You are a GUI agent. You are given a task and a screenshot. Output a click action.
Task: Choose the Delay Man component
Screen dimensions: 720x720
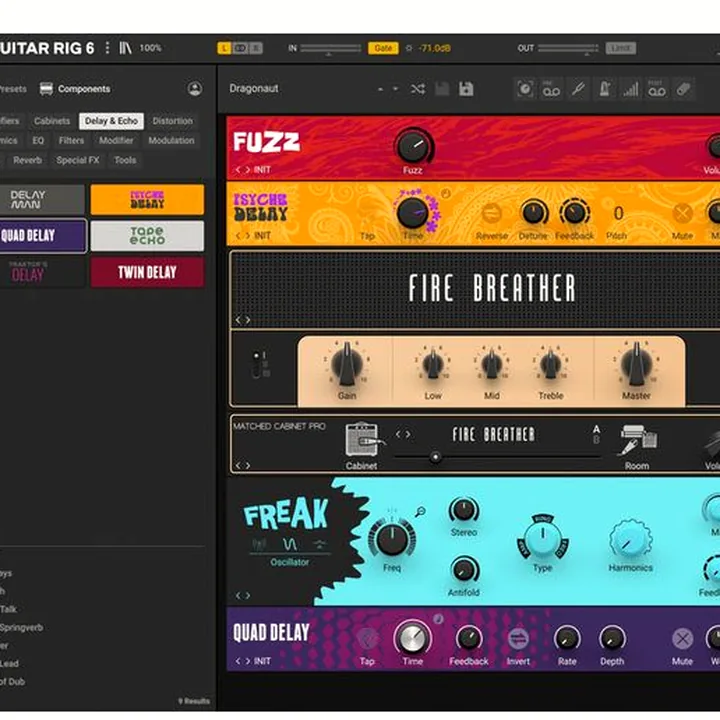42,200
